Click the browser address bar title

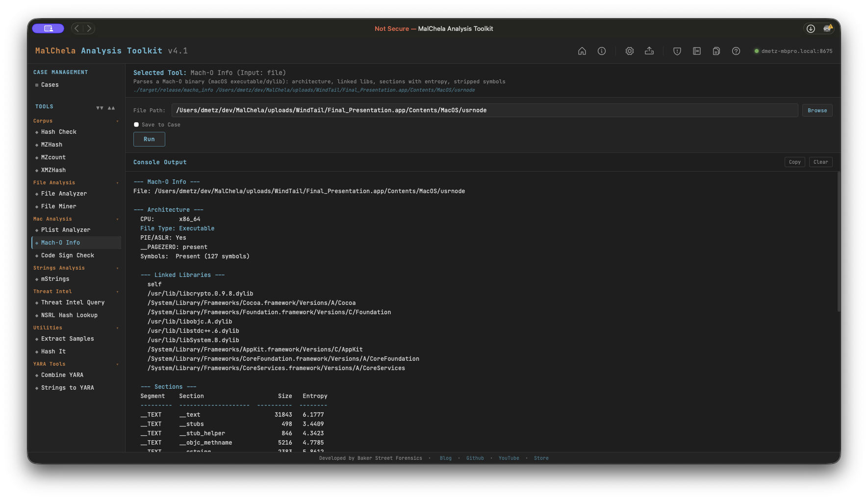tap(434, 28)
